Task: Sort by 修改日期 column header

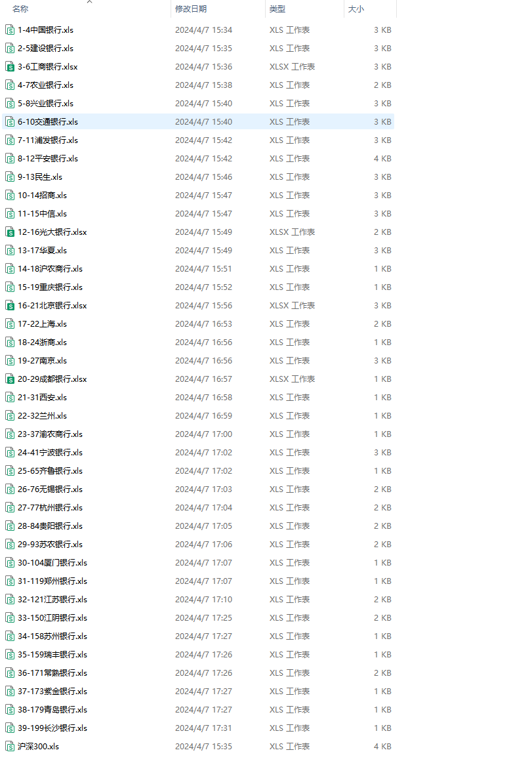Action: (191, 9)
